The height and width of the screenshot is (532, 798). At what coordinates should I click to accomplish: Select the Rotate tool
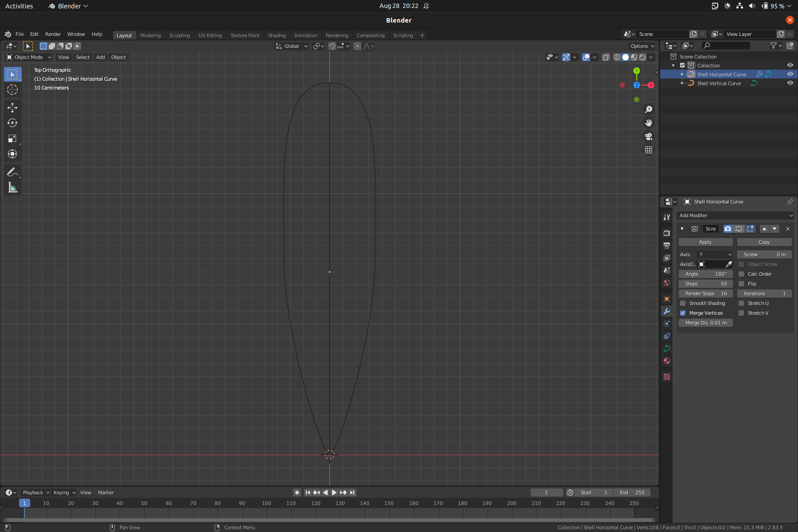click(x=12, y=123)
